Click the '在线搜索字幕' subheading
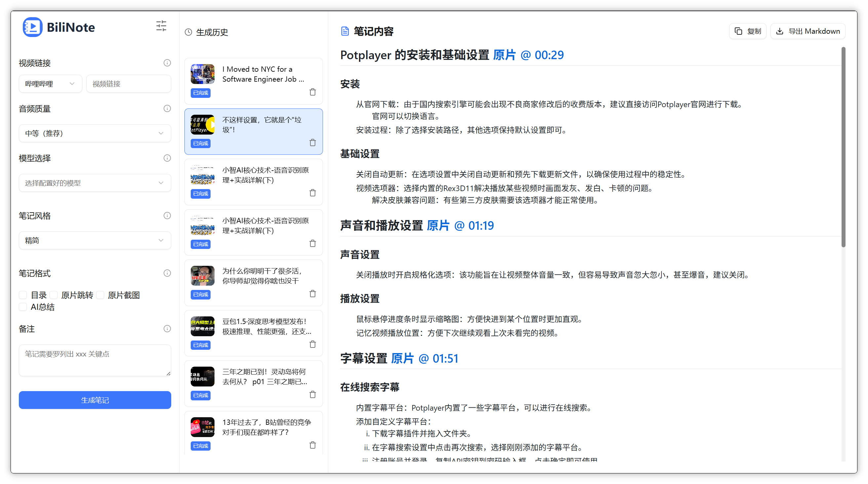Image resolution: width=868 pixels, height=484 pixels. (x=370, y=387)
